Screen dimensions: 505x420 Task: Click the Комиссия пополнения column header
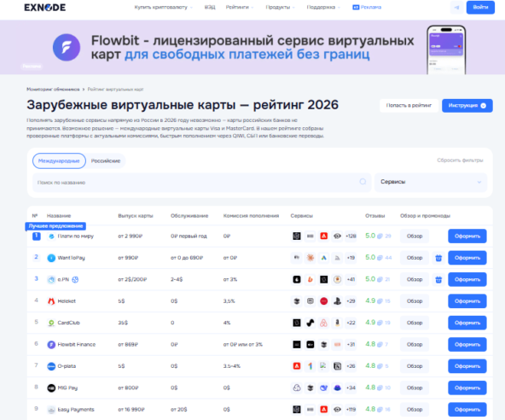(x=251, y=216)
